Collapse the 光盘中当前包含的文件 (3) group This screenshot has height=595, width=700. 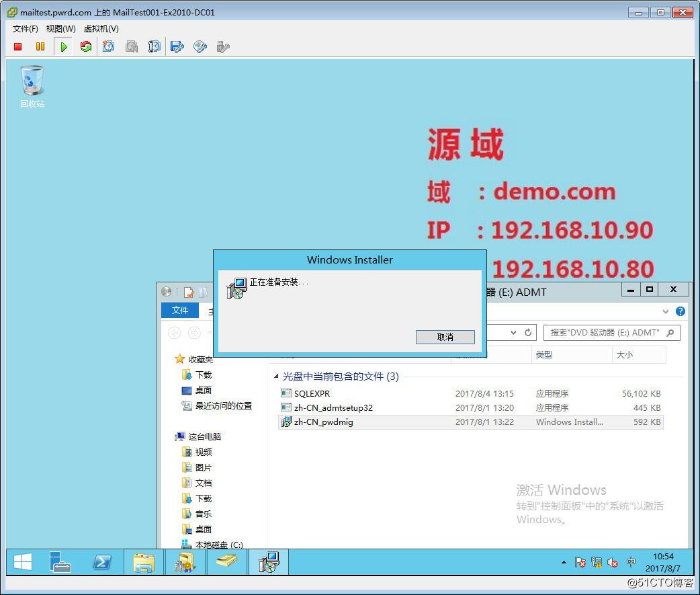(276, 376)
